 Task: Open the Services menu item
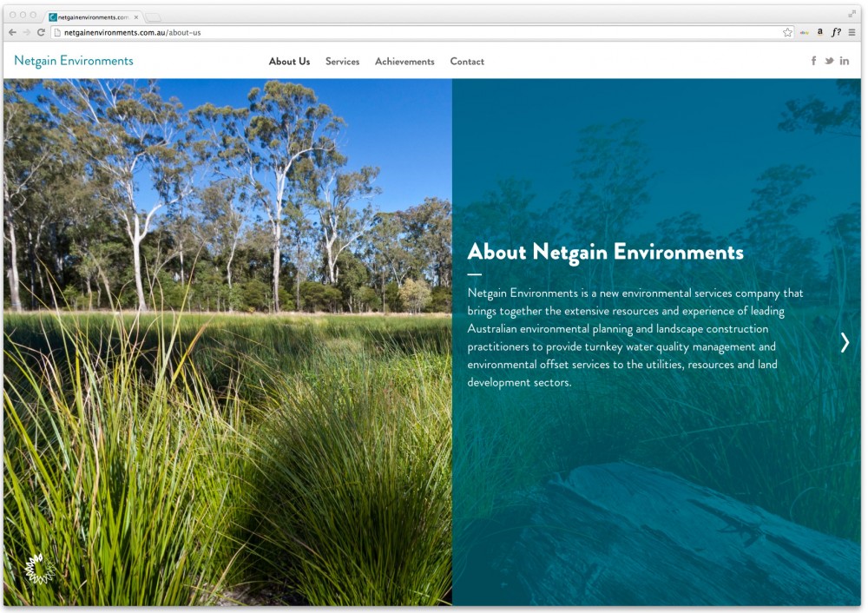pyautogui.click(x=342, y=62)
